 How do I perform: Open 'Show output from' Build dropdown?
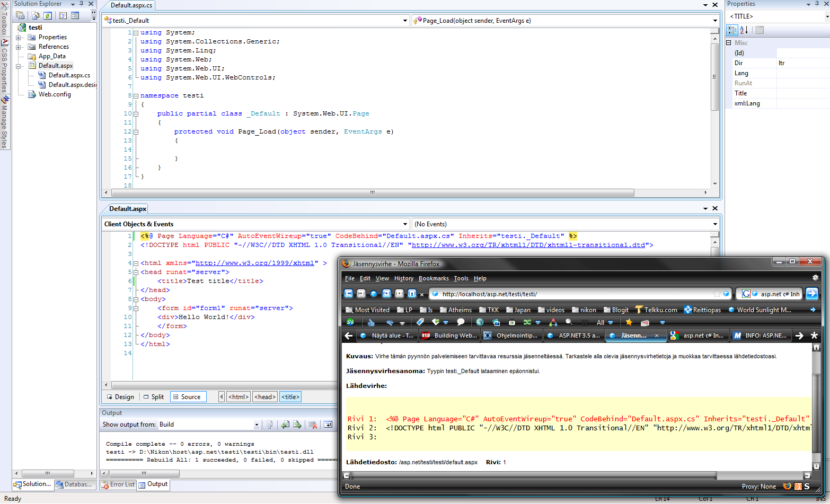257,425
